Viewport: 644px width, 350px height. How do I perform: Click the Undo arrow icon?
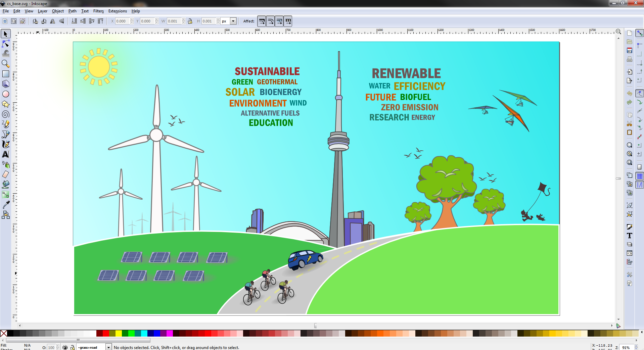point(630,93)
